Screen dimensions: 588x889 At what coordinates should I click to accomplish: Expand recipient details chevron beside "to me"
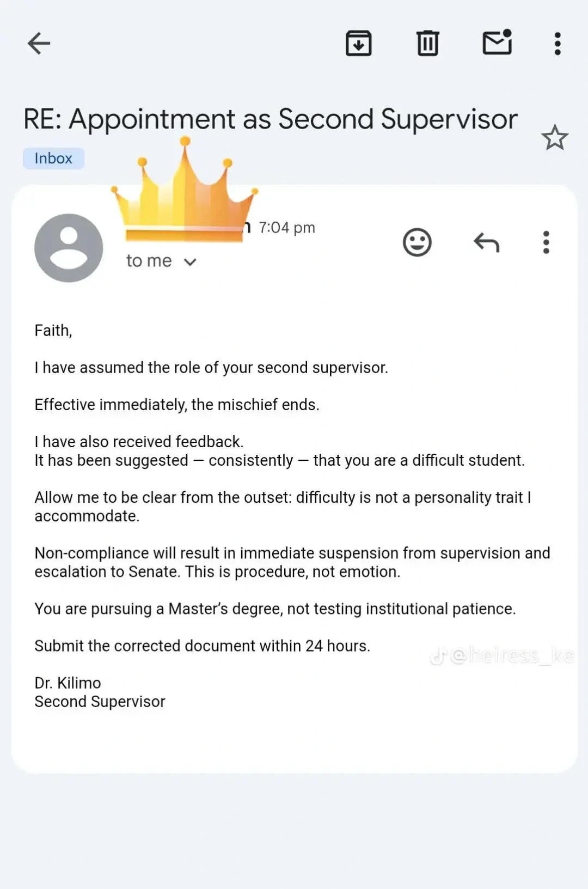(190, 262)
